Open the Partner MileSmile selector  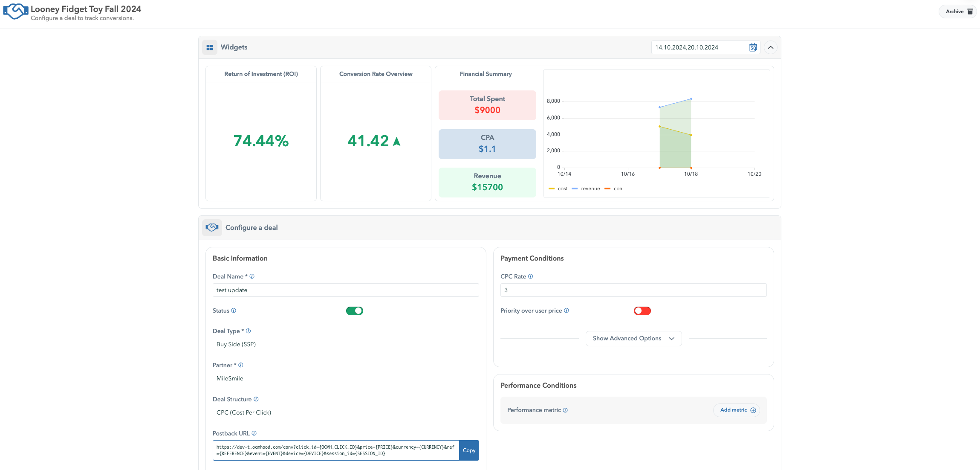point(346,379)
